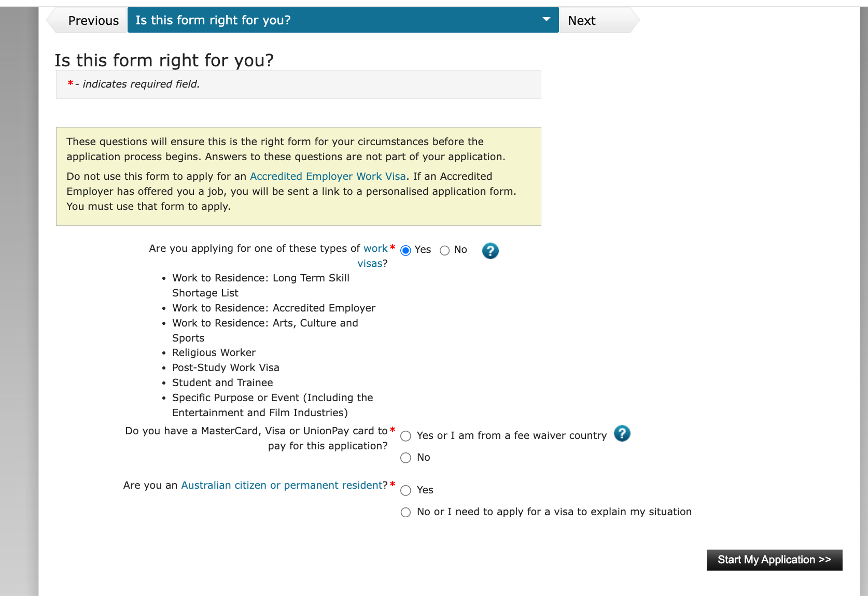868x596 pixels.
Task: Click help icon beside work visas question
Action: coord(490,251)
